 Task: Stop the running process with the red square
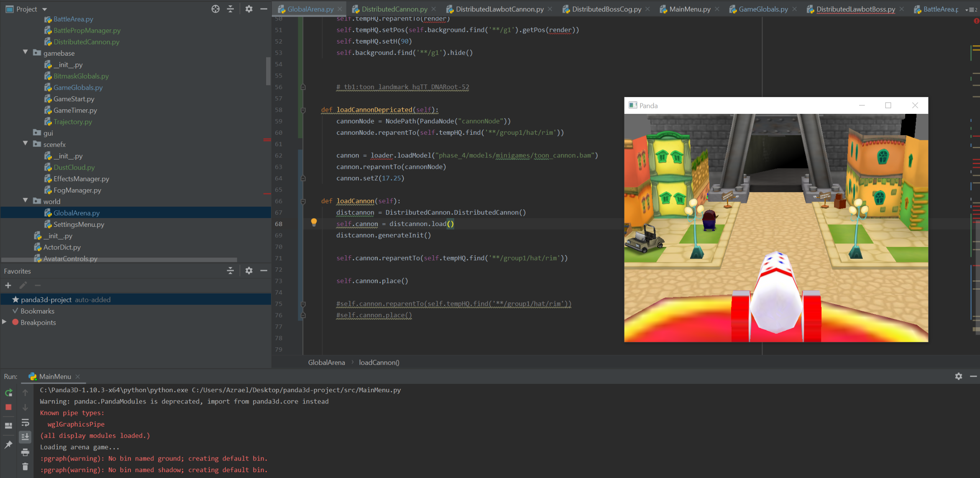pos(8,407)
